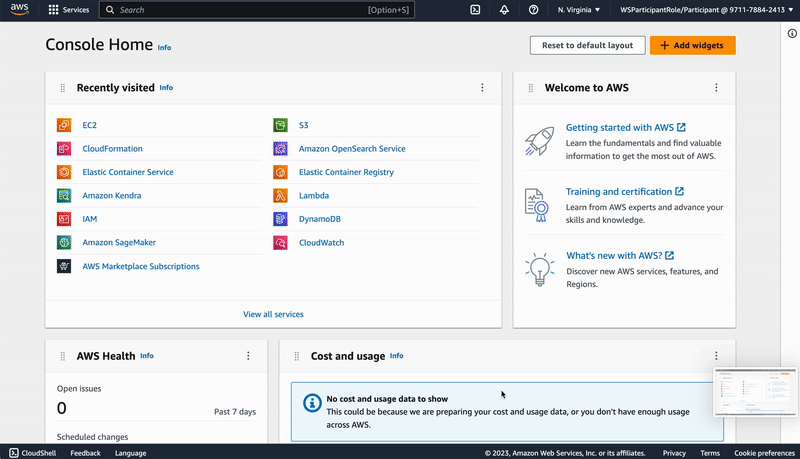Screen dimensions: 800x459
Task: Open the WSParticipantRole account dropdown
Action: [x=707, y=10]
